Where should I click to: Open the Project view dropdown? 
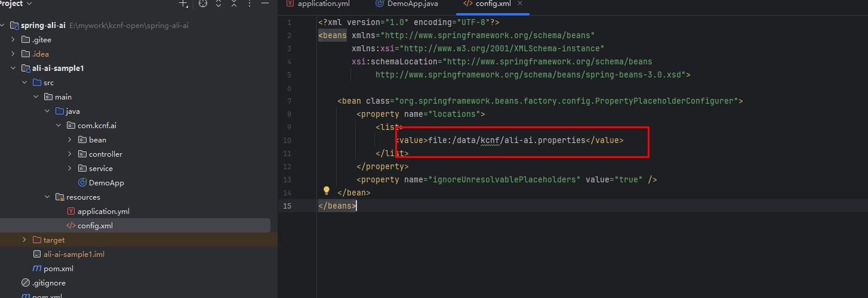tap(28, 4)
